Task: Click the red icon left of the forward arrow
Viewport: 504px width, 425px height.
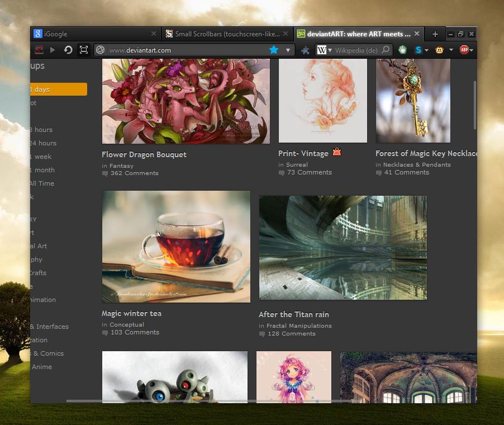Action: [39, 50]
